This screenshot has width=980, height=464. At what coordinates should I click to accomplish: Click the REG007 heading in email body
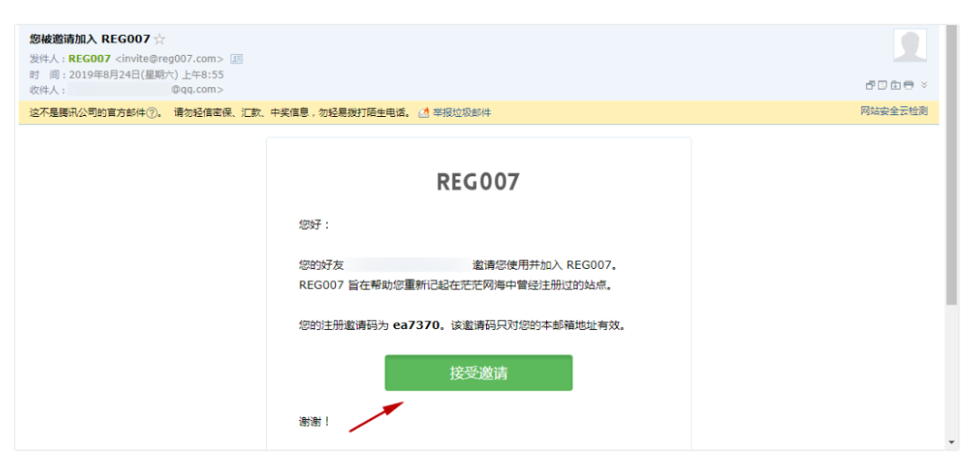tap(478, 182)
